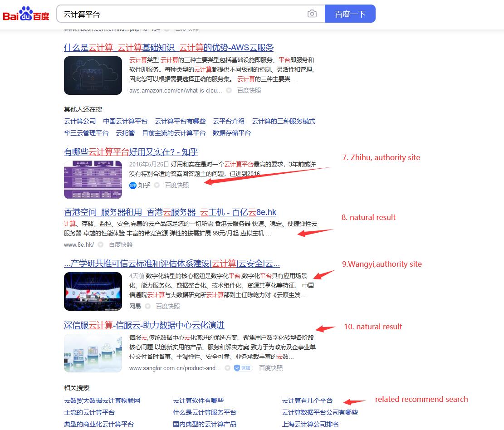Related search 云计算数据平台公司有哪些
Viewport: 504px width, 430px height.
tap(320, 412)
